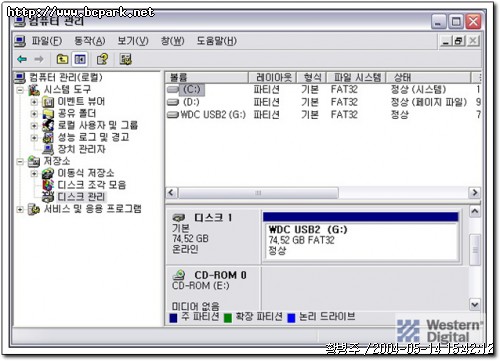Open the 창(W) menu
Viewport: 500px width, 361px height.
[172, 41]
